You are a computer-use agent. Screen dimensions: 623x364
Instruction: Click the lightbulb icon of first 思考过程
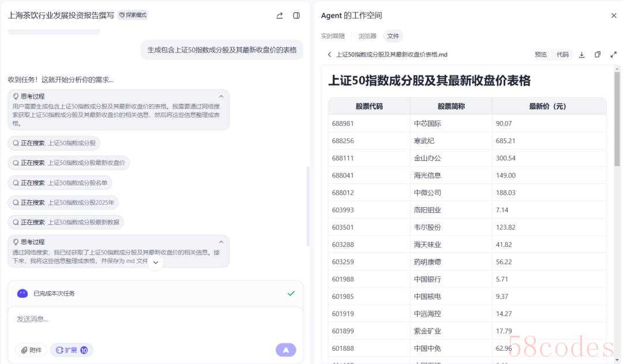(16, 96)
